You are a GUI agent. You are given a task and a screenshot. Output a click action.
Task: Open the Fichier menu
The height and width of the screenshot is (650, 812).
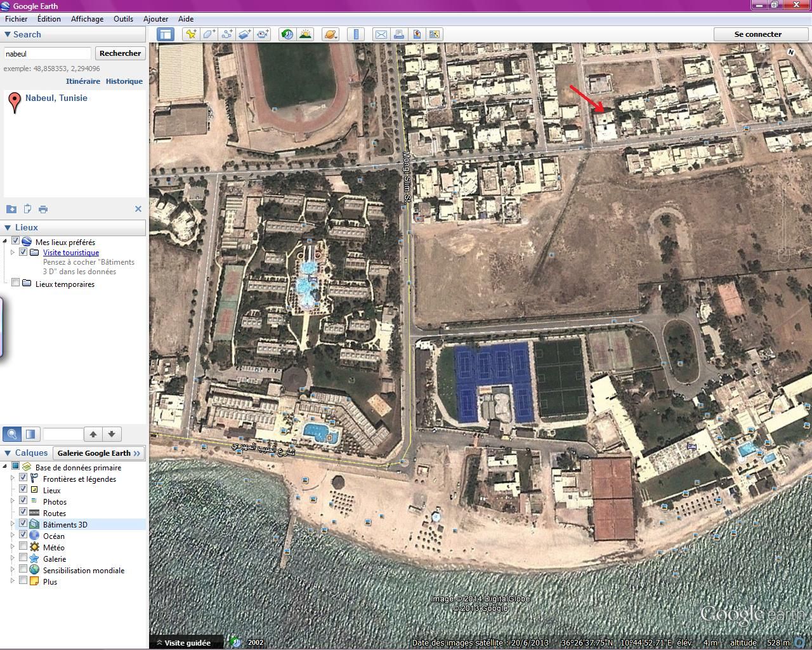(16, 19)
